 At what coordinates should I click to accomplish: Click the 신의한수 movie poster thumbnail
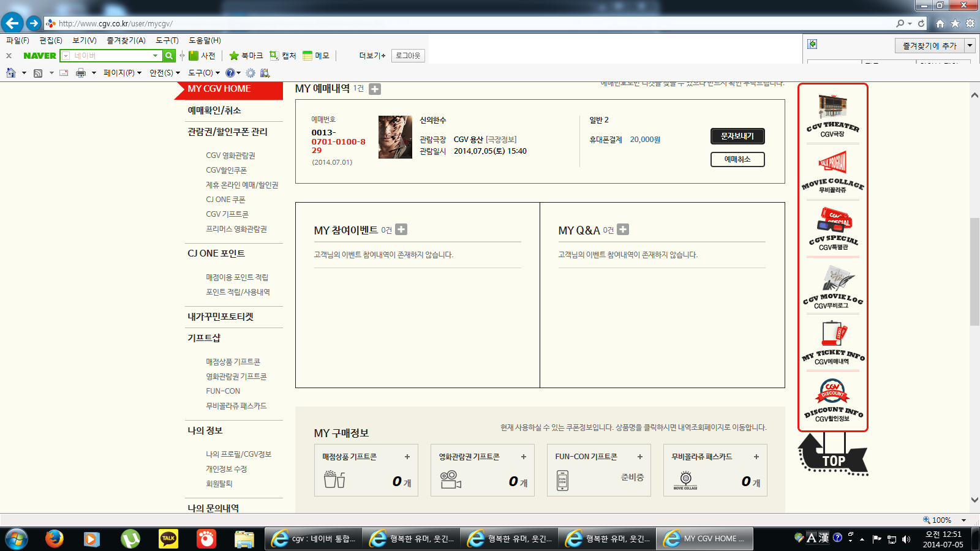point(395,137)
